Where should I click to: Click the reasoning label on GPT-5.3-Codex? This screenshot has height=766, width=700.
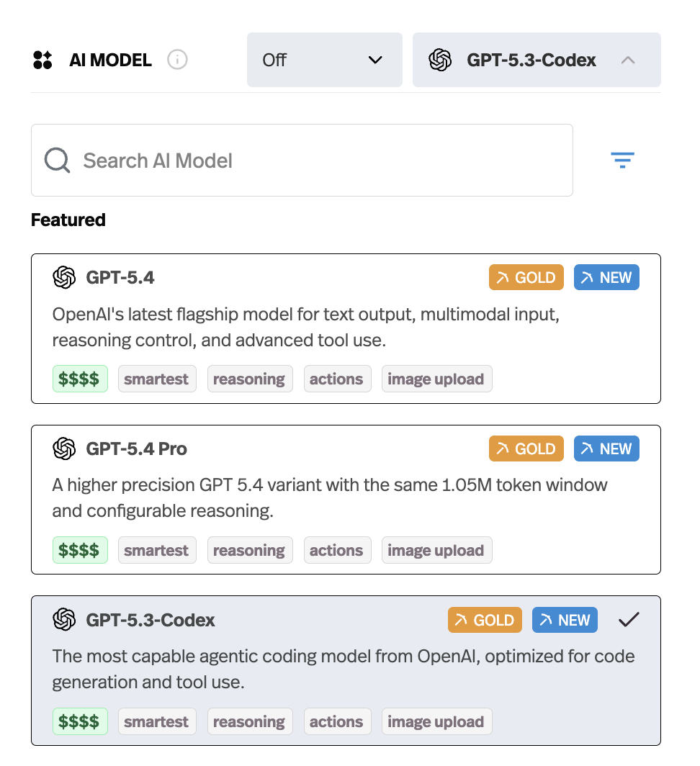[250, 721]
